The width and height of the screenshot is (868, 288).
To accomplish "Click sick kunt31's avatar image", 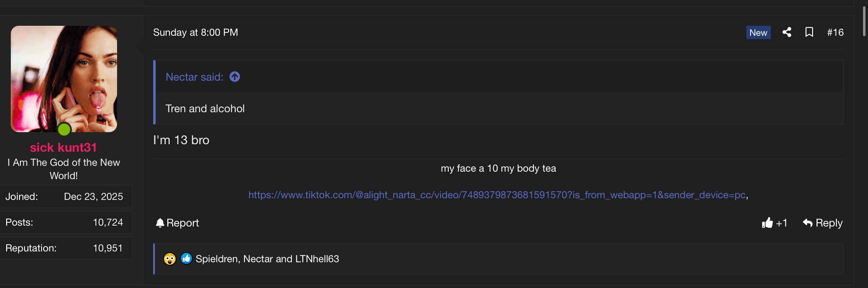I will (x=64, y=79).
